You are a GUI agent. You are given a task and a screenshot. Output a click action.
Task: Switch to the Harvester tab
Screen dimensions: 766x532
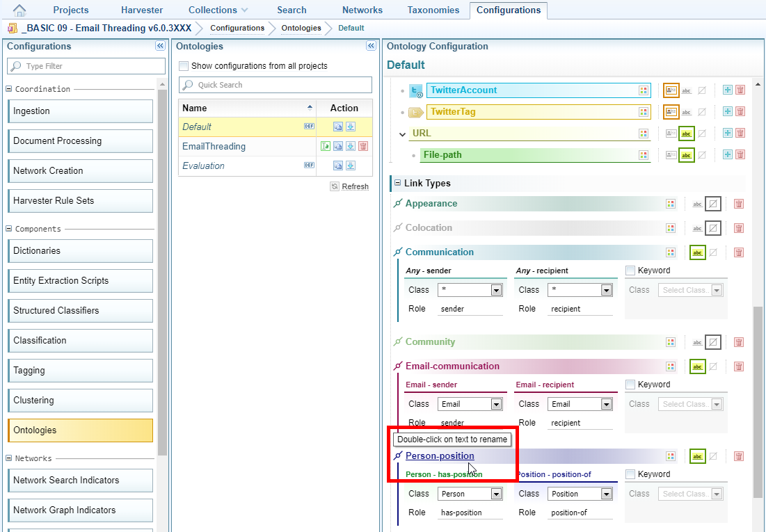pos(142,10)
